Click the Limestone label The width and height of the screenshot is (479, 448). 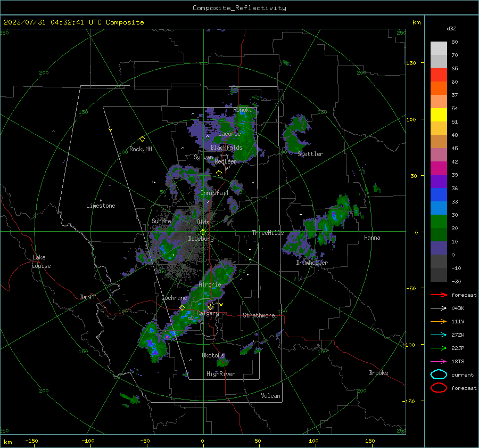[101, 206]
